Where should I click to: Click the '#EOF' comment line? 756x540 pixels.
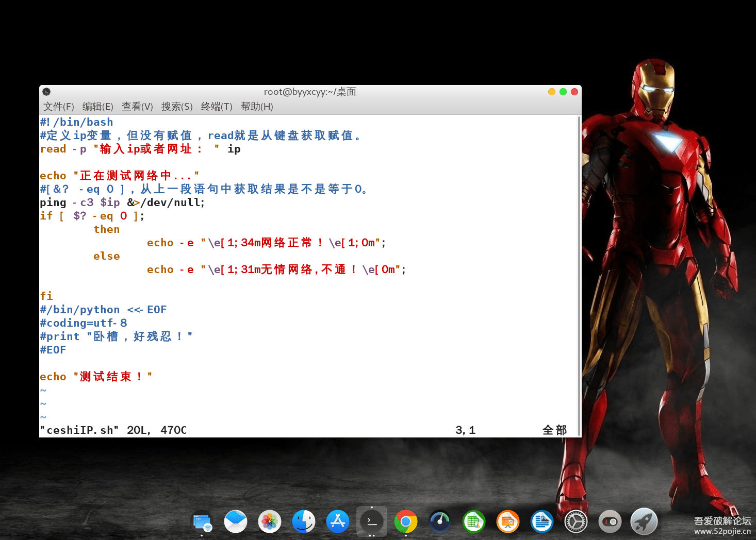coord(53,350)
